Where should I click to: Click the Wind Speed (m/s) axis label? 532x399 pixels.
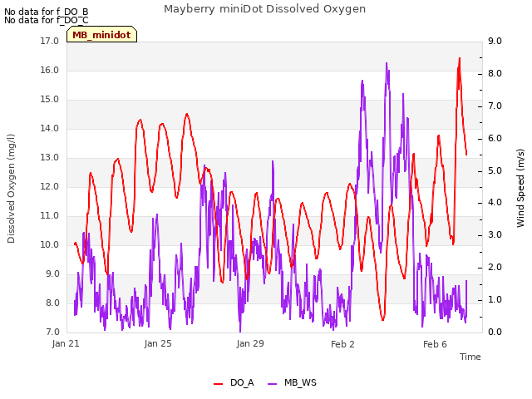click(x=520, y=188)
